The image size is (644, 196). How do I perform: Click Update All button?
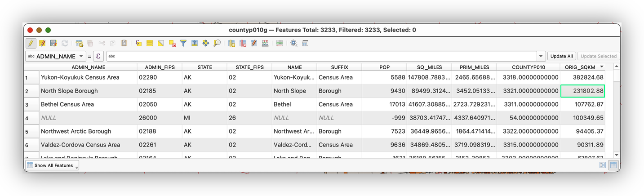pos(561,56)
